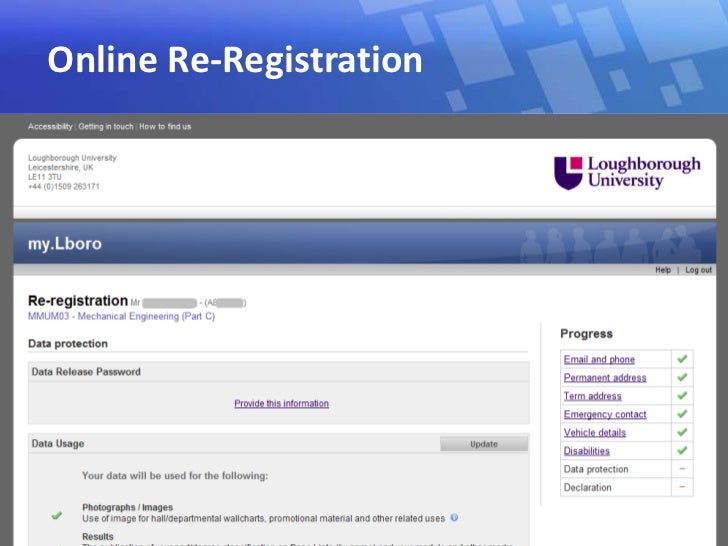Click green tick for Emergency contact
Screen dimensions: 728x546
point(682,414)
